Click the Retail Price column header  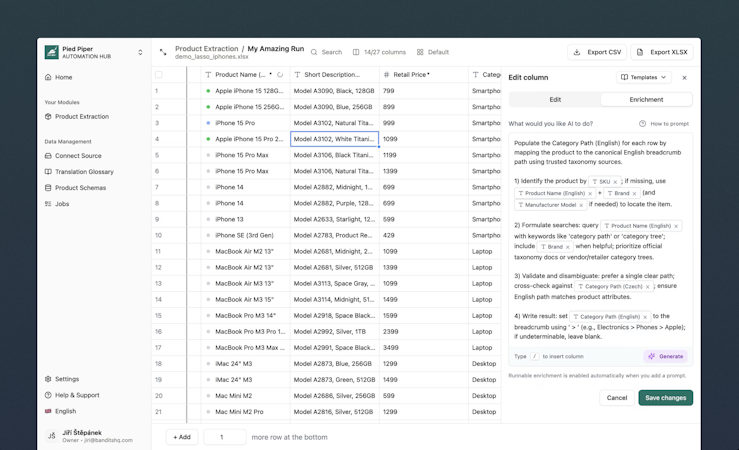click(424, 74)
